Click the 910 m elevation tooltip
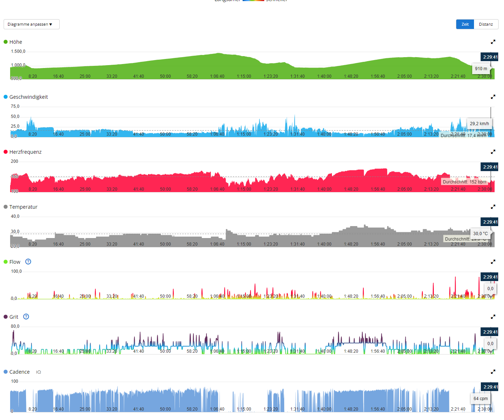This screenshot has width=504, height=420. [481, 69]
